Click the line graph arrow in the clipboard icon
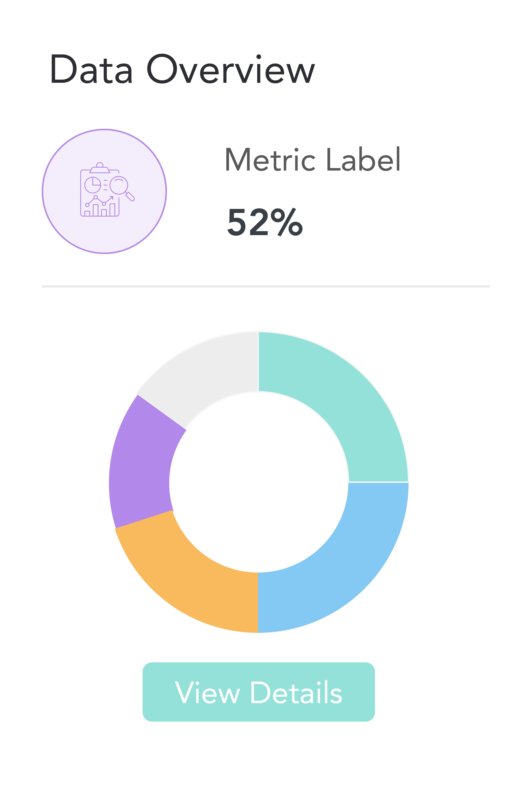Screen dimensions: 532x785 [x=100, y=201]
